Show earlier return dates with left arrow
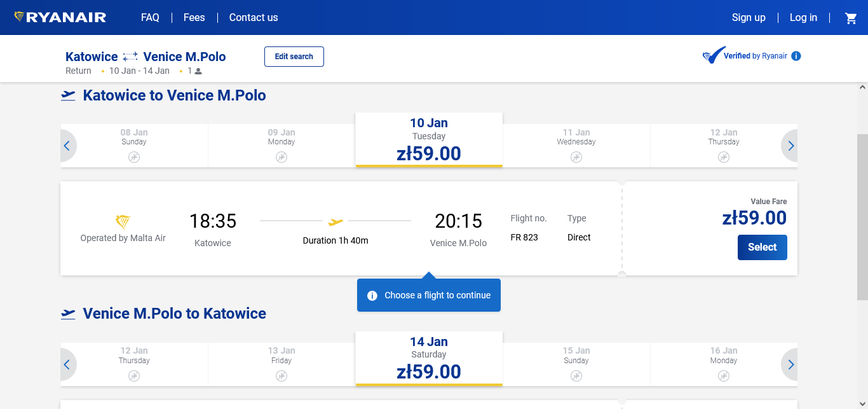The width and height of the screenshot is (868, 409). point(67,364)
